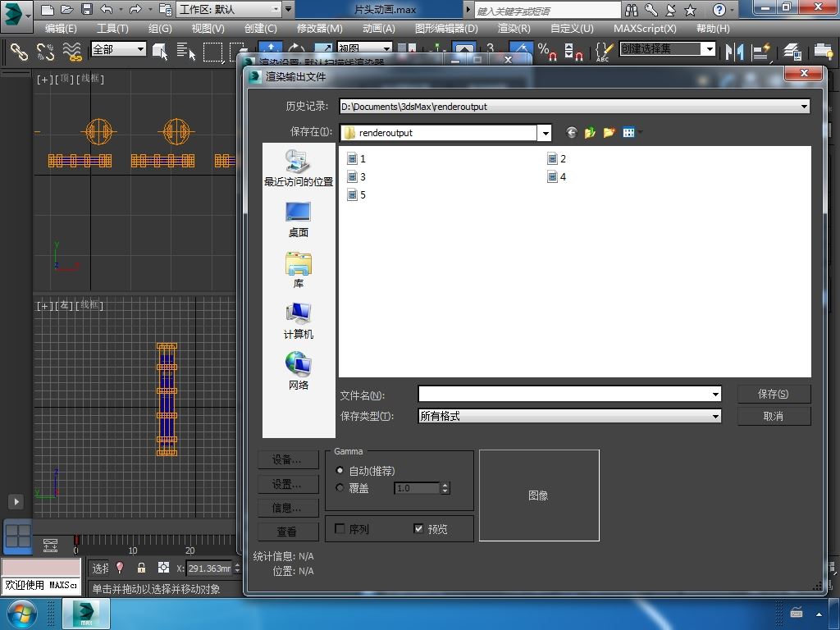The height and width of the screenshot is (630, 840).
Task: Click the 保存(S) button
Action: [774, 394]
